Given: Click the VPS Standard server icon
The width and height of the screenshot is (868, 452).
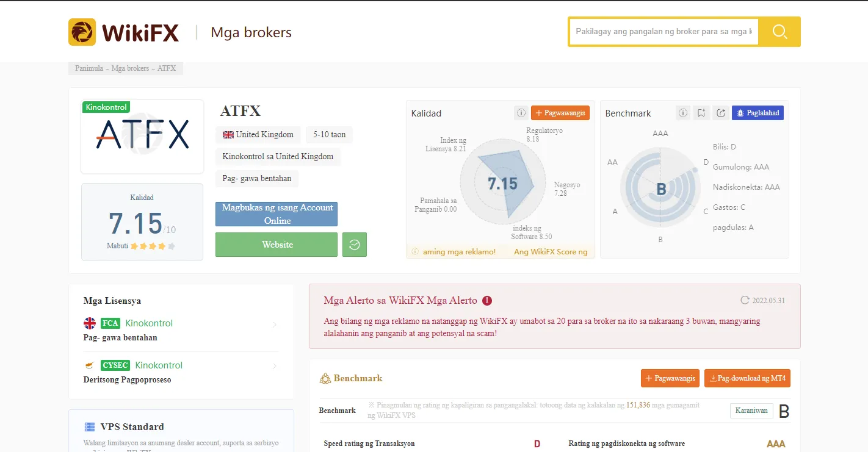Looking at the screenshot, I should click(x=90, y=427).
